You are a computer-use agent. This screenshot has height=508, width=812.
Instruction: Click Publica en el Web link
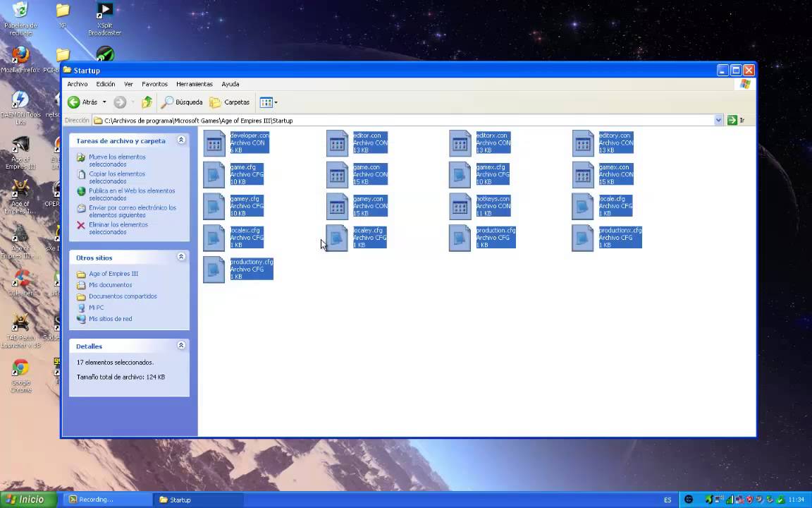click(132, 195)
